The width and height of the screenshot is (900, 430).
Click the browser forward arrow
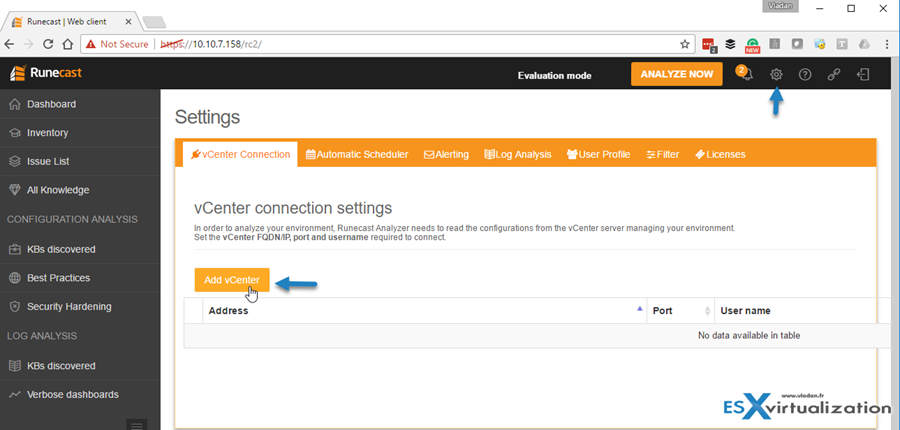point(29,44)
